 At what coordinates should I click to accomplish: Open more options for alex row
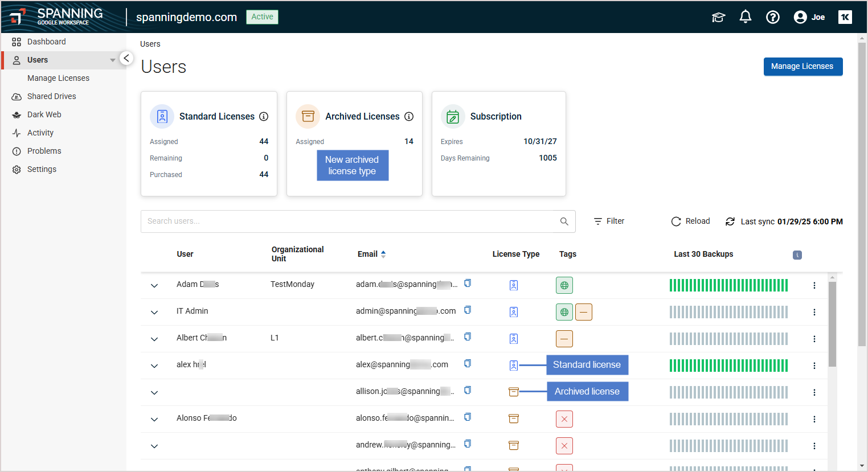814,366
